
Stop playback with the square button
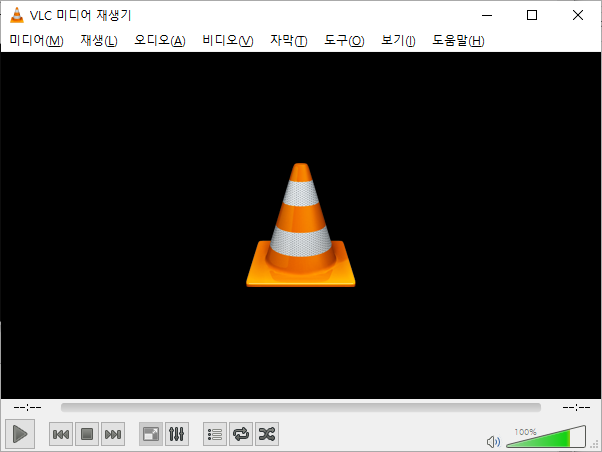[87, 434]
